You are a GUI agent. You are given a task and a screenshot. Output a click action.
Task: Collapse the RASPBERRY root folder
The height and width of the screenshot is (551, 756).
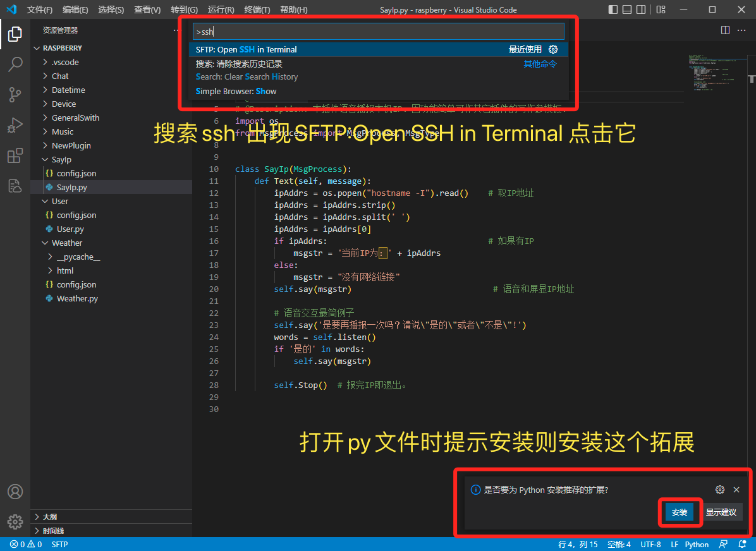[x=111, y=48]
